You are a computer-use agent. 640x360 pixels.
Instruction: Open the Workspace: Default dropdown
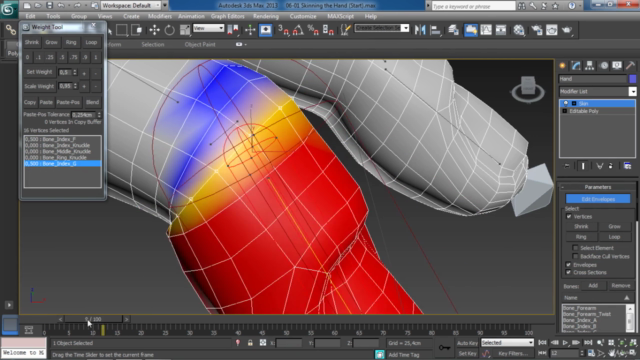tap(131, 6)
